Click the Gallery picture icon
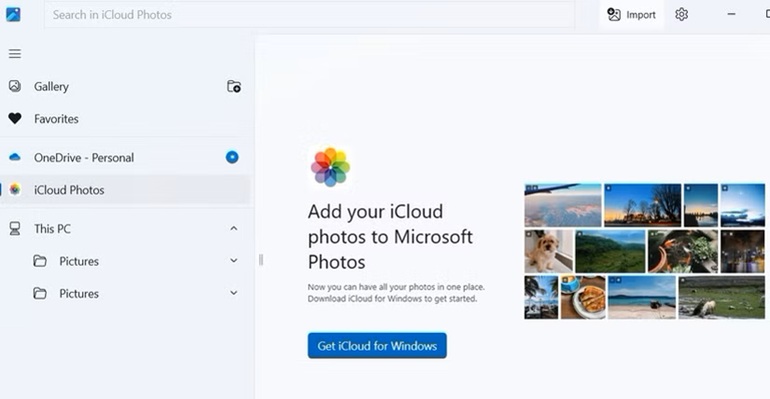 point(15,86)
